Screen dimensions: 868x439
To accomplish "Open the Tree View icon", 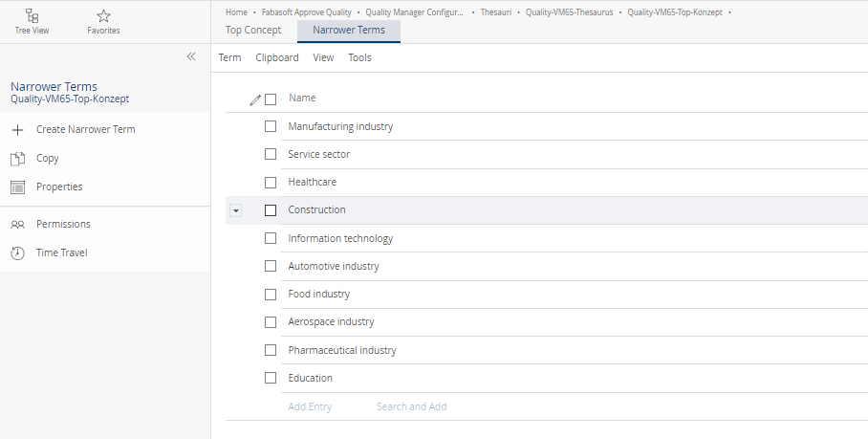I will pyautogui.click(x=33, y=16).
